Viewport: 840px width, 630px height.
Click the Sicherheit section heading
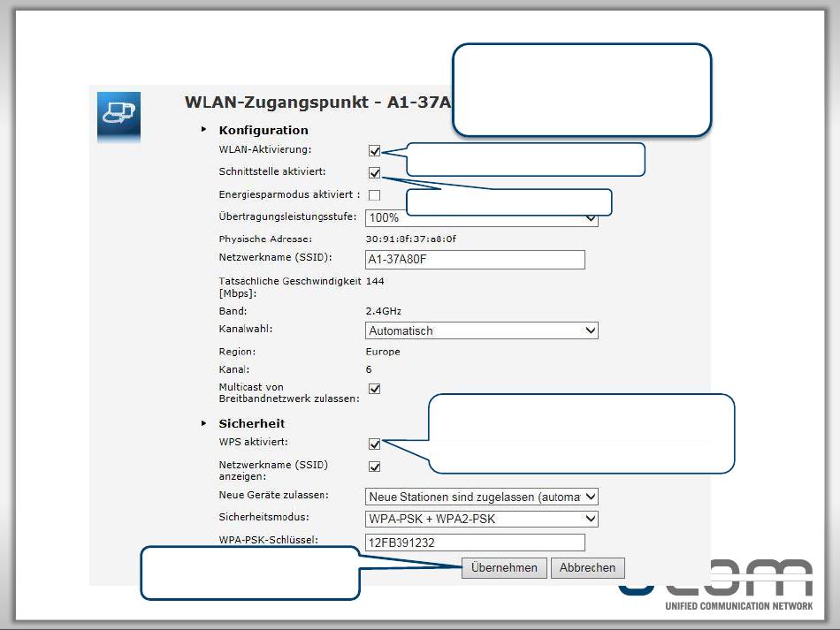click(x=252, y=423)
